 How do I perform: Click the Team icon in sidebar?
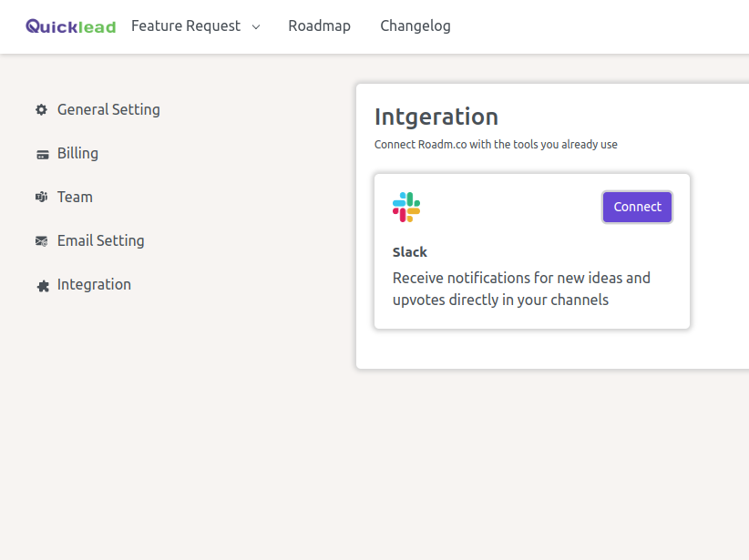click(42, 197)
